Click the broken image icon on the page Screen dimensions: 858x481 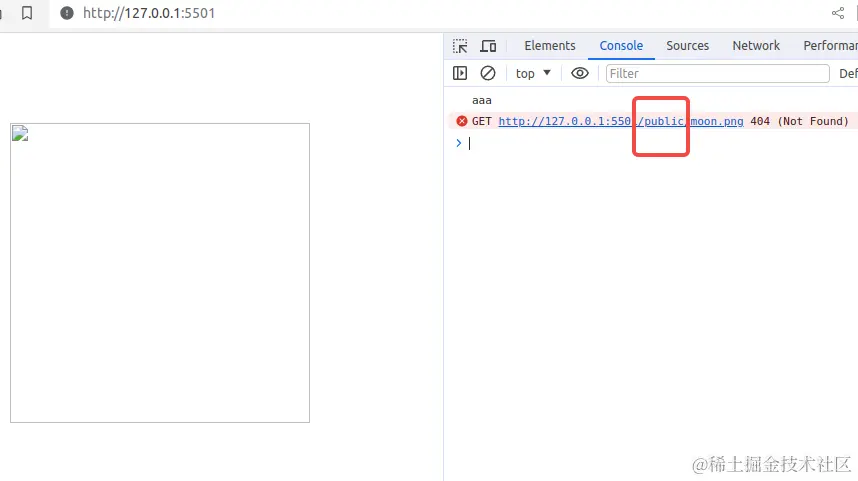(20, 134)
